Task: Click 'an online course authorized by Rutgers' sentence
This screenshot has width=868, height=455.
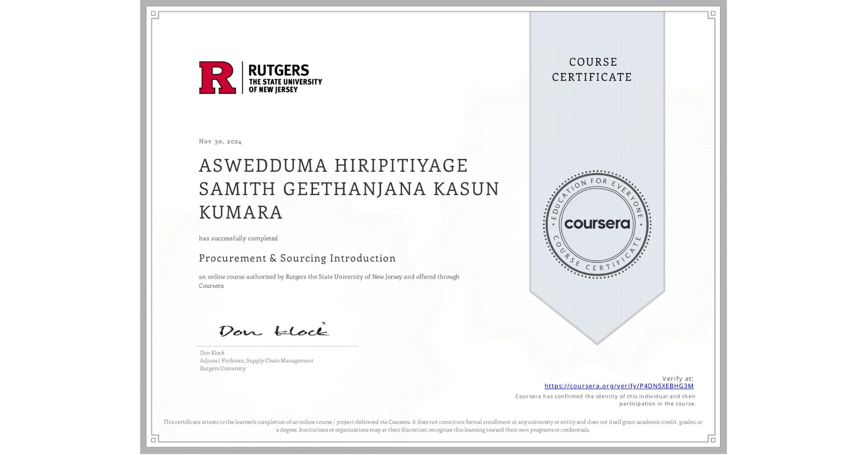Action: click(x=329, y=281)
